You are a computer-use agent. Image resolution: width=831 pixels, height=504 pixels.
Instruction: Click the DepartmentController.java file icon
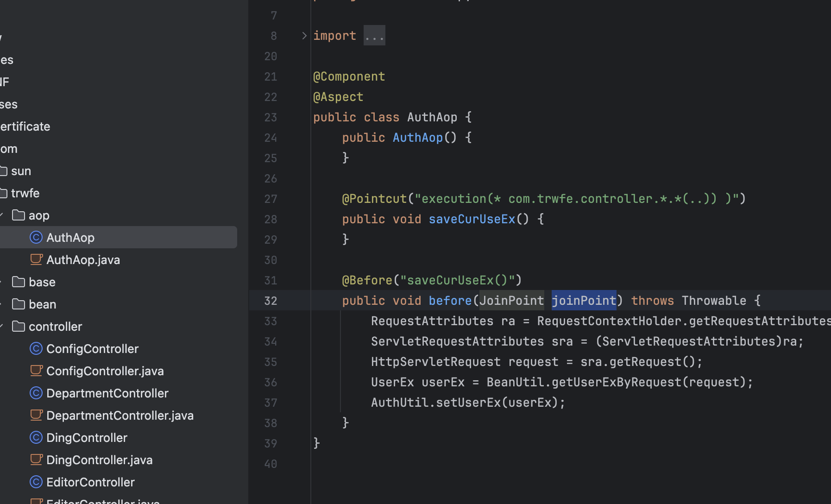click(36, 415)
